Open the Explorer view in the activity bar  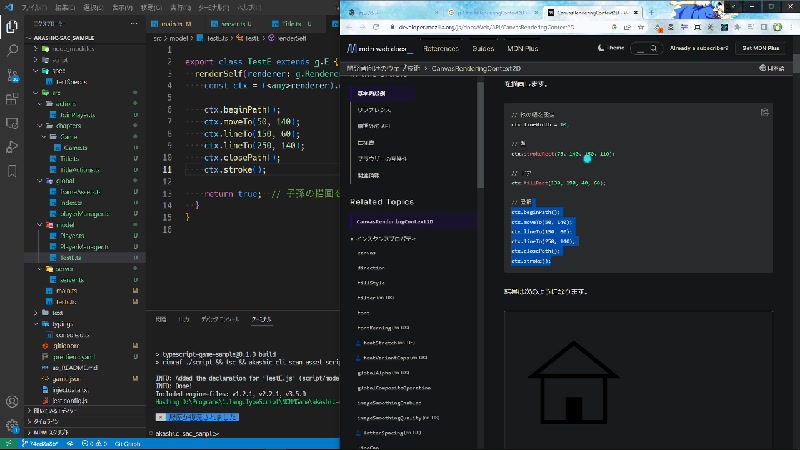[x=12, y=26]
